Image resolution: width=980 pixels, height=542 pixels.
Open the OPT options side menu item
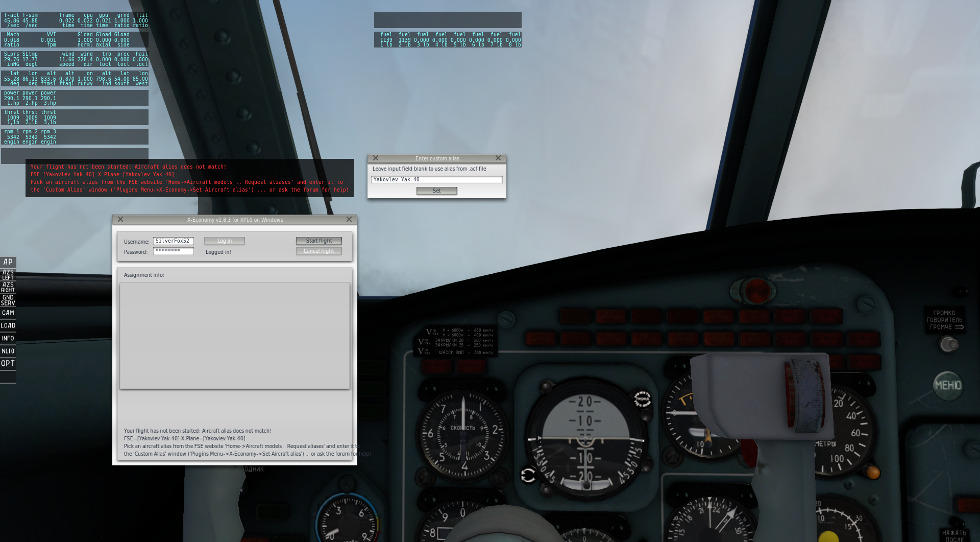click(8, 363)
